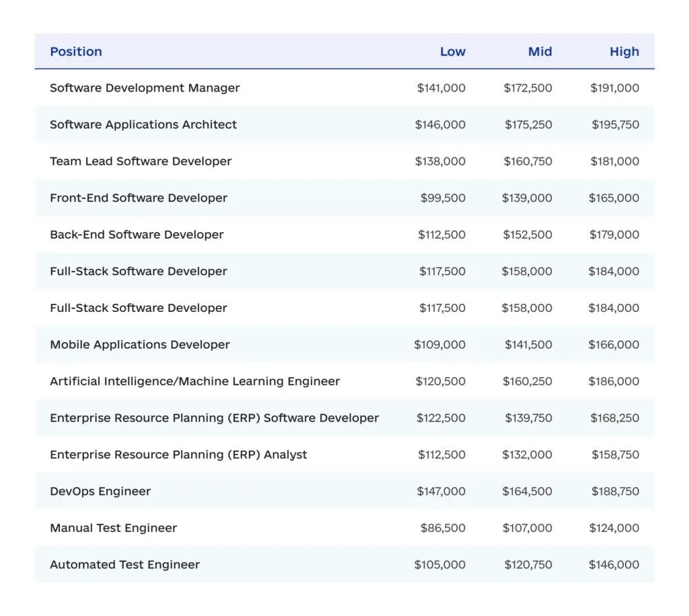Click Front-End Developer low value $99,500
Viewport: 689px width, 616px height.
click(443, 198)
